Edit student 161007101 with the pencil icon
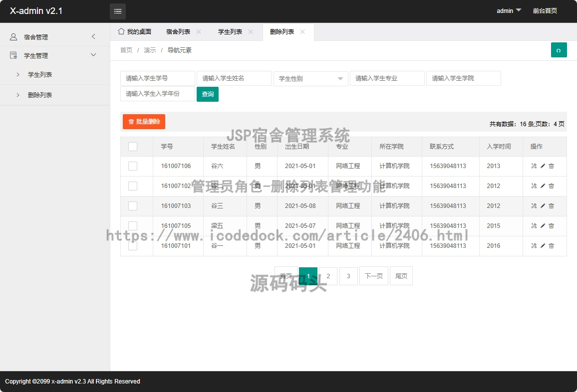577x392 pixels. coord(543,246)
